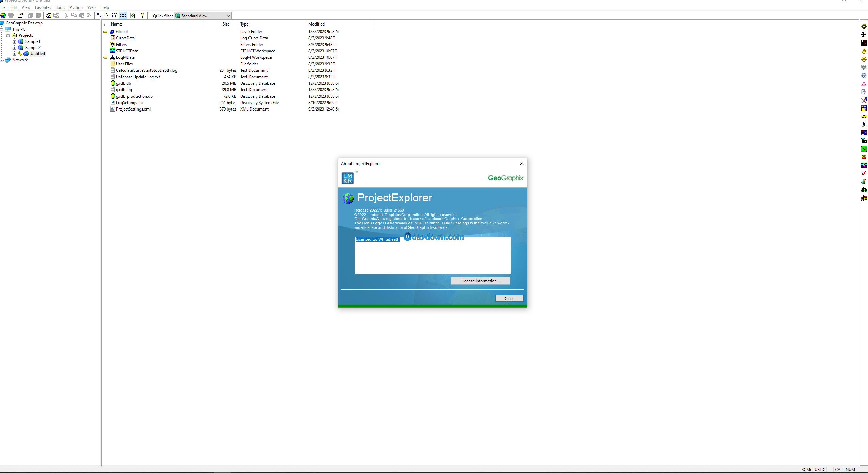This screenshot has height=473, width=868.
Task: Click the yellow crosshair circle sidebar icon
Action: [x=864, y=59]
